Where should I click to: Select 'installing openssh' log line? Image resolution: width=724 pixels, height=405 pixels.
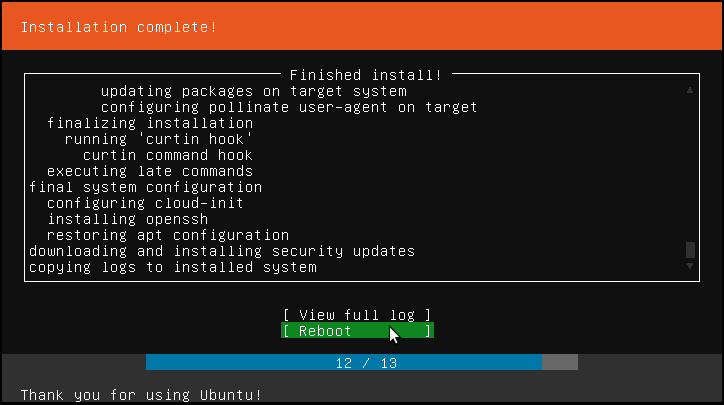point(127,219)
